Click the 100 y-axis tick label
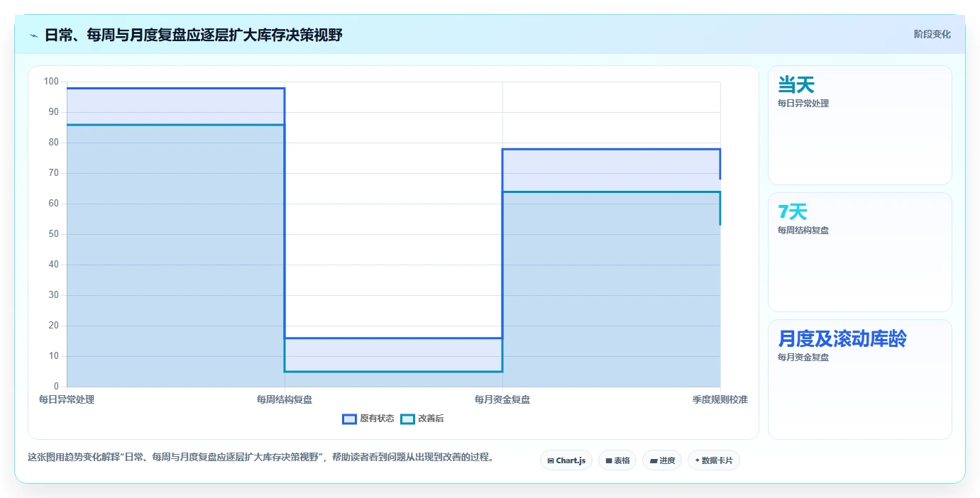Viewport: 980px width, 498px height. pyautogui.click(x=51, y=82)
